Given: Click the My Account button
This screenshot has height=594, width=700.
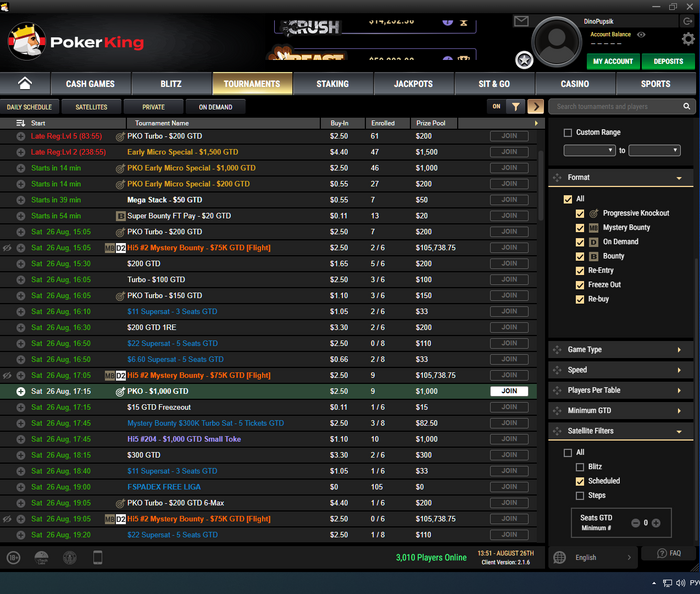Looking at the screenshot, I should [x=613, y=62].
